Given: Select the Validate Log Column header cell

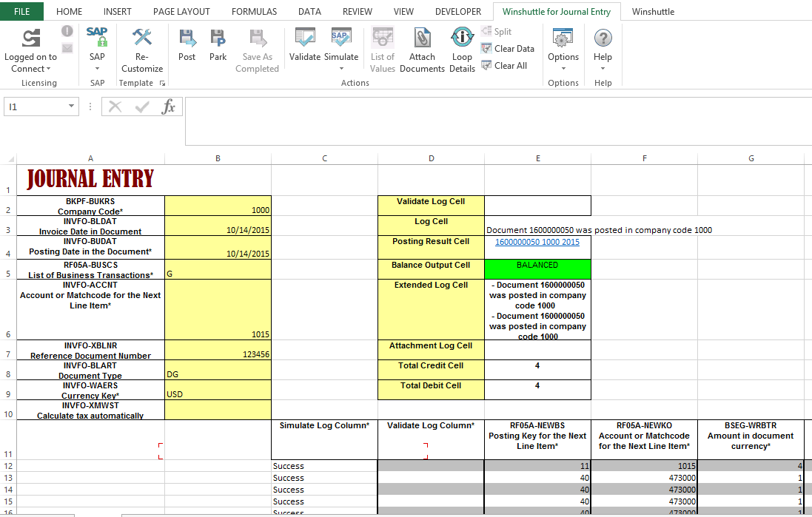Looking at the screenshot, I should click(431, 439).
